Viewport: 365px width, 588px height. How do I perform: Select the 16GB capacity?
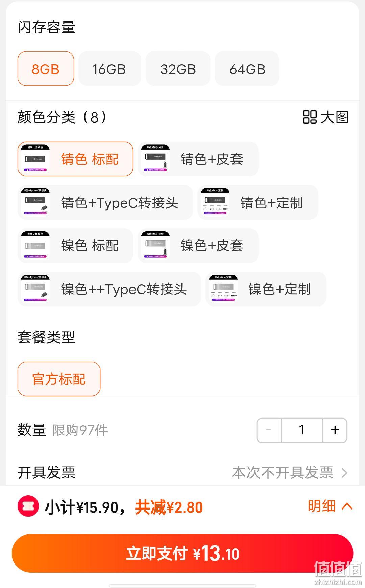(109, 69)
